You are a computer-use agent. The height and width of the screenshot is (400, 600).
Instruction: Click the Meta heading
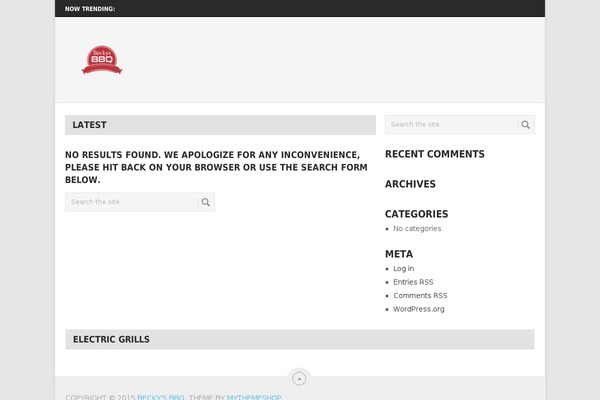click(399, 254)
